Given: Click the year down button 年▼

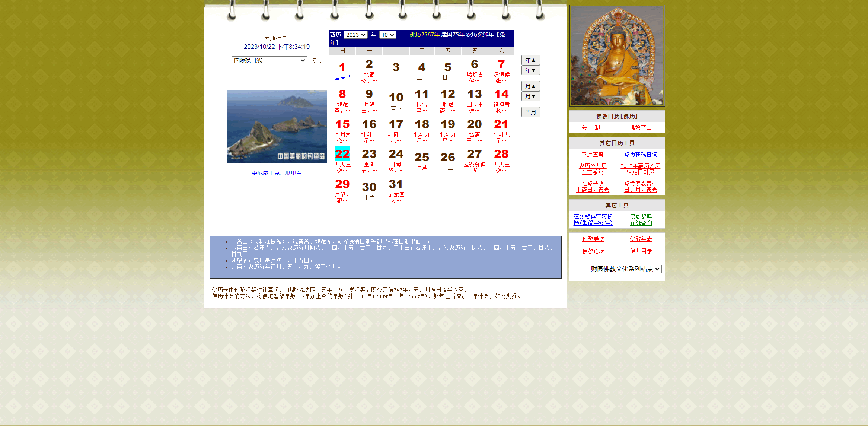Looking at the screenshot, I should [x=530, y=70].
